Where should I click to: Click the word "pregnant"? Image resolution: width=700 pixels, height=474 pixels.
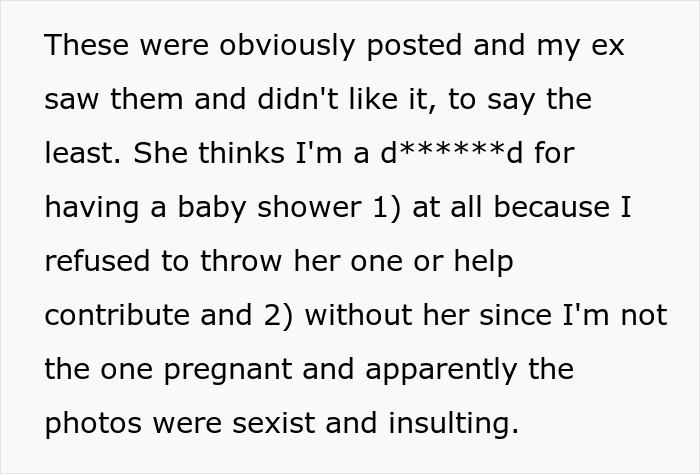pos(228,370)
